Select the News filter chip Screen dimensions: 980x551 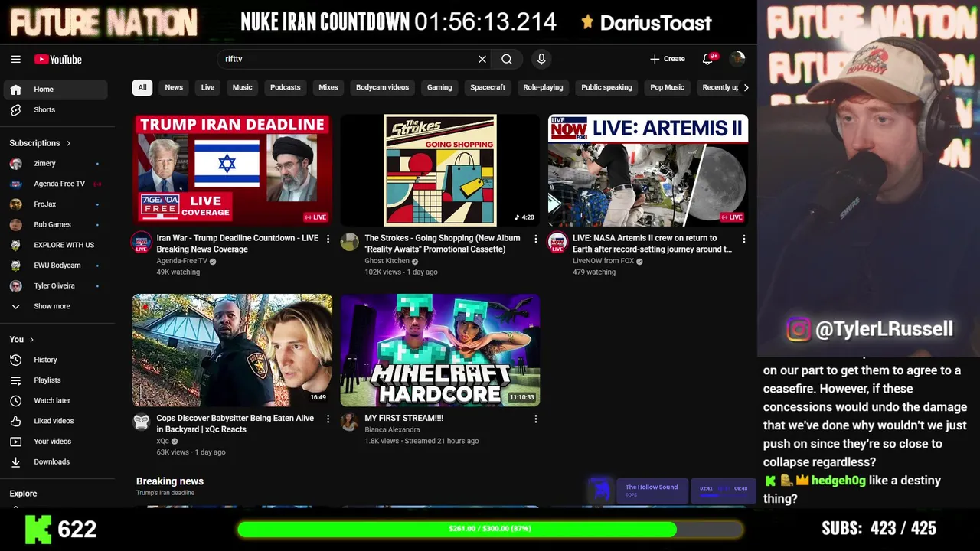coord(174,87)
